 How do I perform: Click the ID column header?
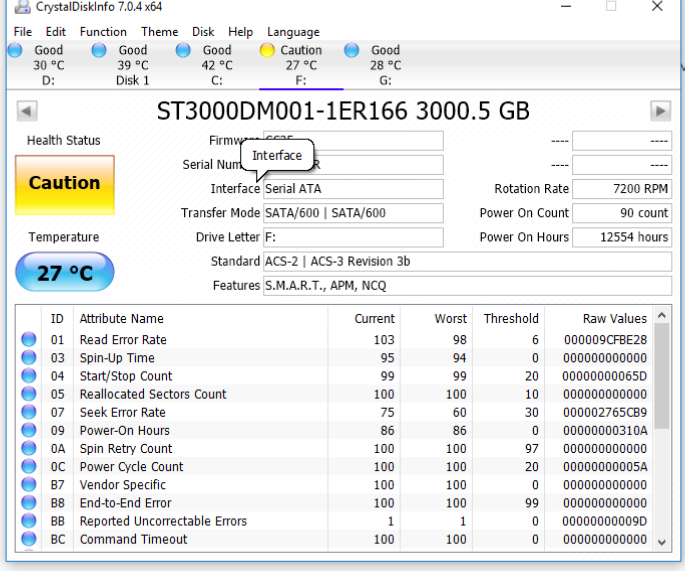[x=57, y=318]
